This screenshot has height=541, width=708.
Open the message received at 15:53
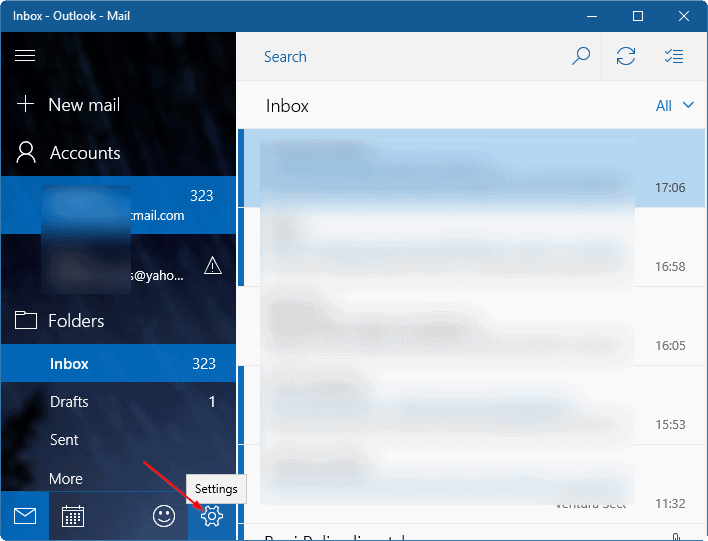pos(472,405)
